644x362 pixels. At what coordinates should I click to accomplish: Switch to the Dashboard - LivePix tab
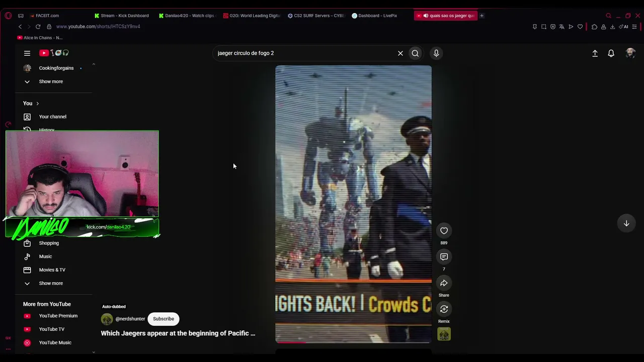(374, 16)
